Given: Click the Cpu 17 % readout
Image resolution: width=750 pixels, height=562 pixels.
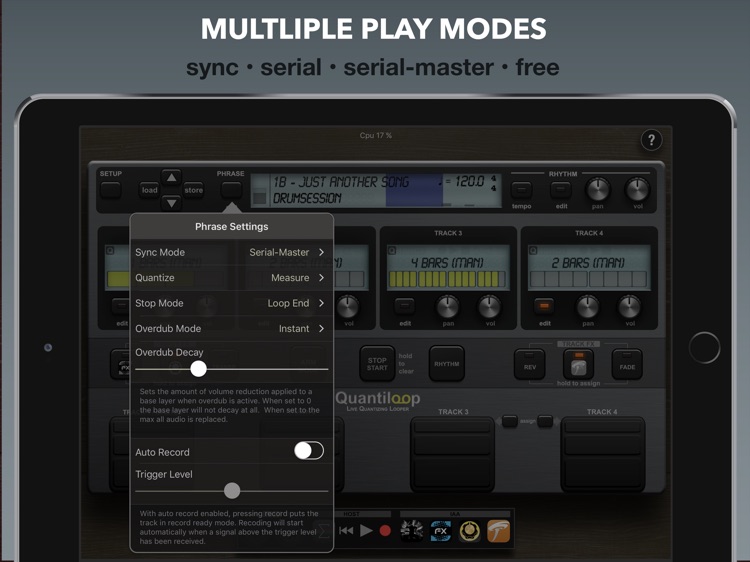Looking at the screenshot, I should [375, 135].
